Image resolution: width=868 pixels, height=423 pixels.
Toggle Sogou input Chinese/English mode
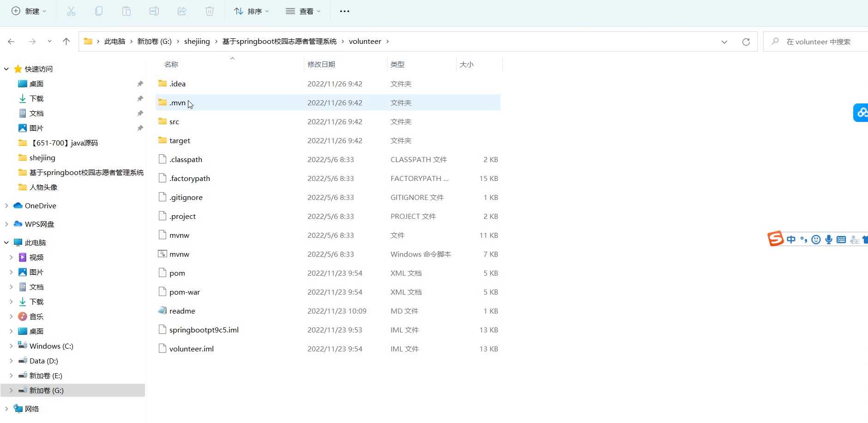coord(791,239)
